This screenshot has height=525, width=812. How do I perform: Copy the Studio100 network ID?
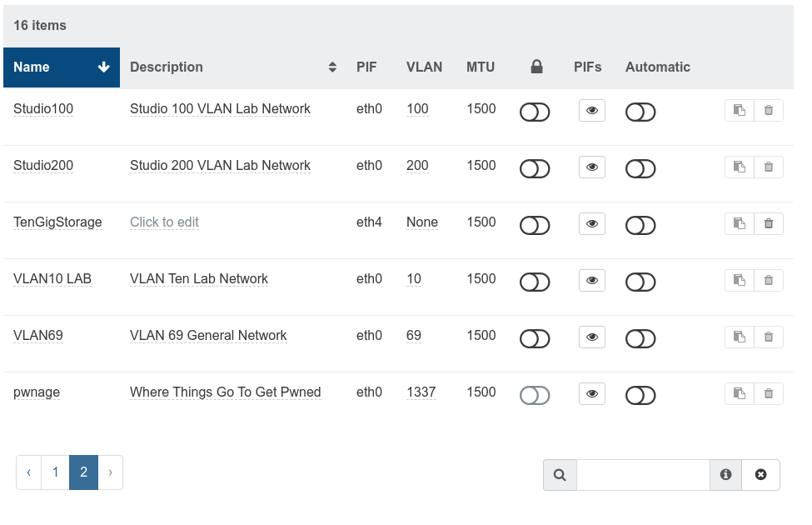click(739, 110)
